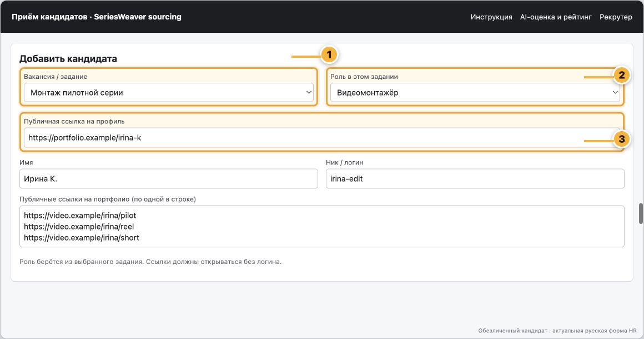The width and height of the screenshot is (644, 339).
Task: Click the Ник / логин label
Action: pyautogui.click(x=345, y=162)
